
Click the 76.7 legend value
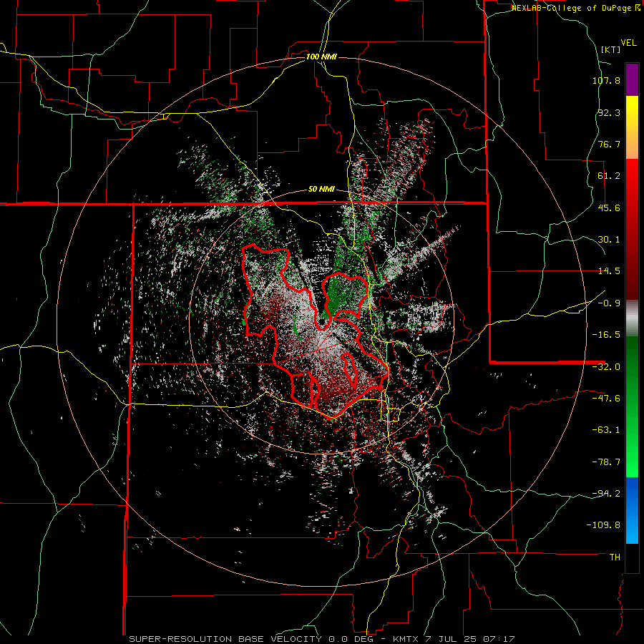pos(609,144)
